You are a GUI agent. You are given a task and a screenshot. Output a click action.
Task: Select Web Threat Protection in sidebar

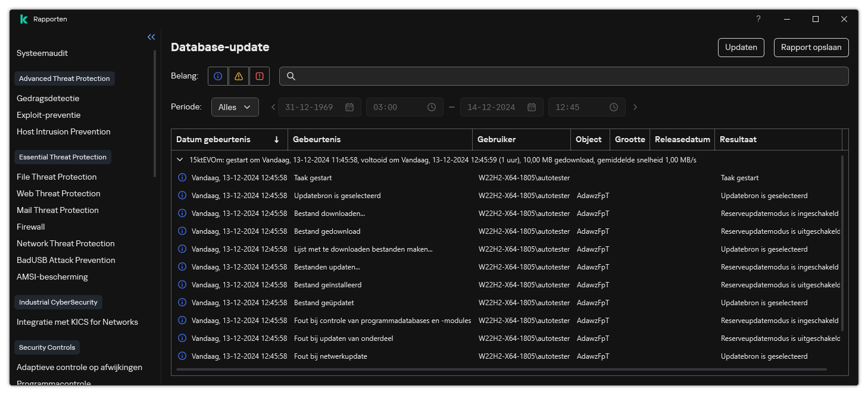(x=58, y=193)
